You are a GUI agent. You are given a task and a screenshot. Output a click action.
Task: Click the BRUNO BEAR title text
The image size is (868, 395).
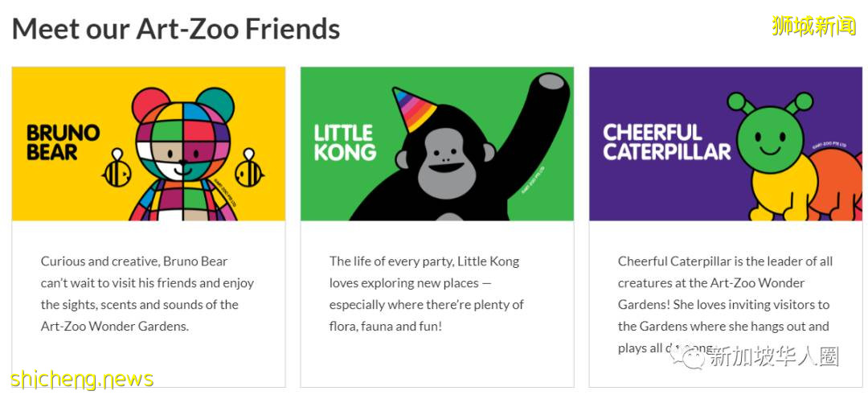(x=63, y=142)
